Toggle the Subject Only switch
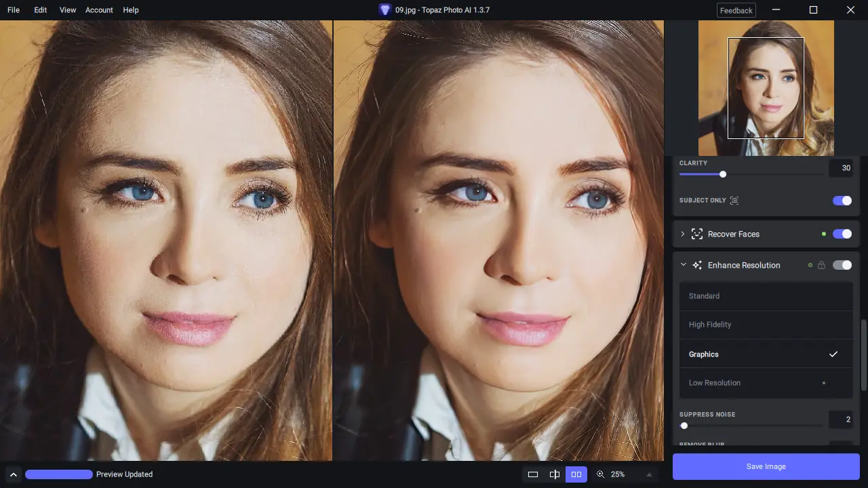 (842, 201)
